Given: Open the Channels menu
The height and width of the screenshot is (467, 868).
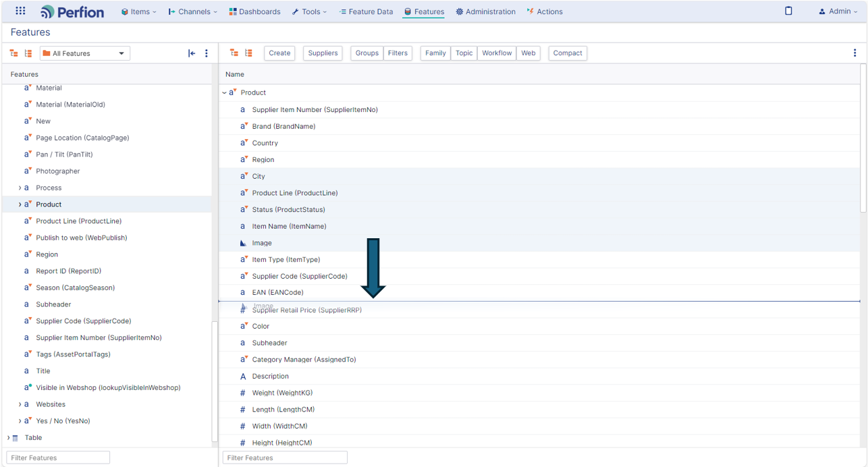Looking at the screenshot, I should coord(193,11).
